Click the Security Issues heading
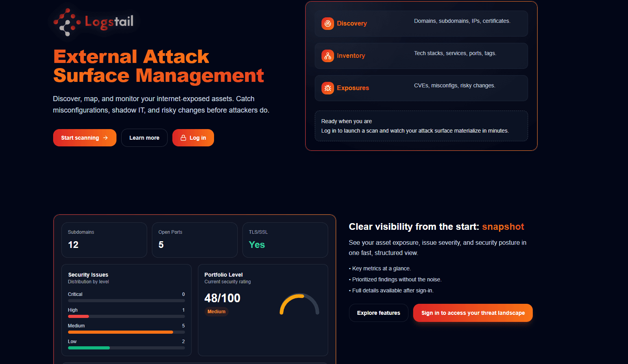This screenshot has height=364, width=628. [88, 275]
